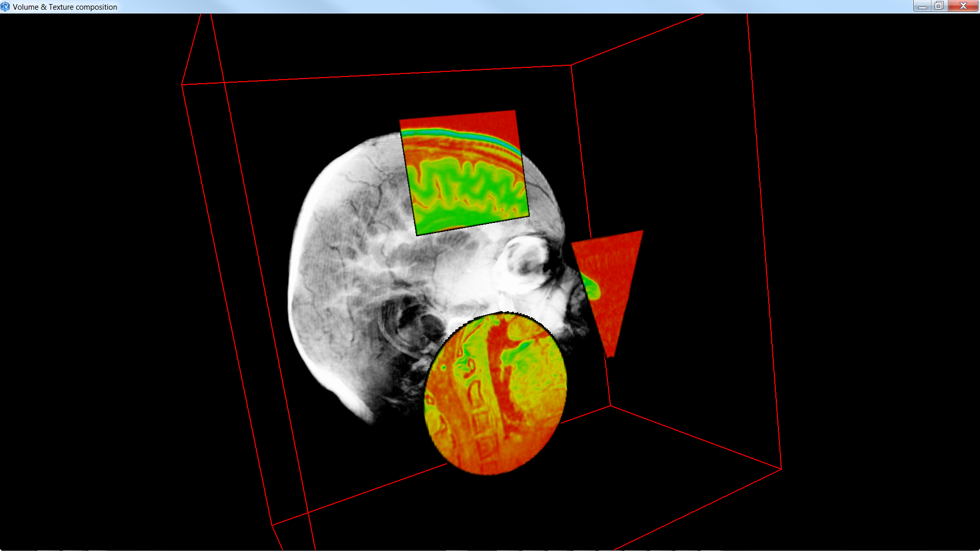This screenshot has width=980, height=551.
Task: Click the top-left front corner of the red bounding box
Action: pyautogui.click(x=182, y=85)
